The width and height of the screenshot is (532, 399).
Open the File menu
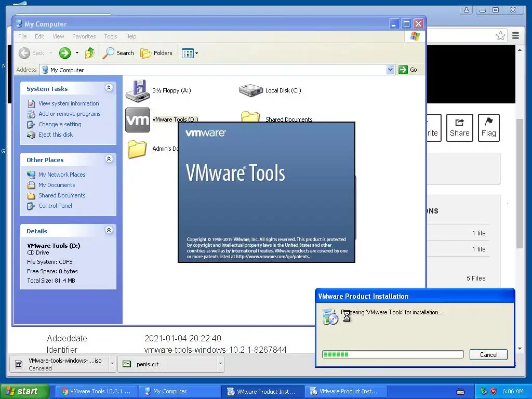[x=22, y=36]
